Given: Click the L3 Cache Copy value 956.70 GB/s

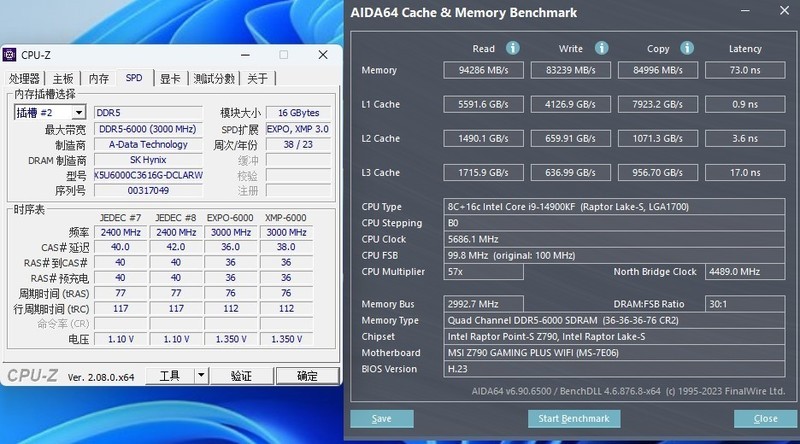Looking at the screenshot, I should (658, 172).
